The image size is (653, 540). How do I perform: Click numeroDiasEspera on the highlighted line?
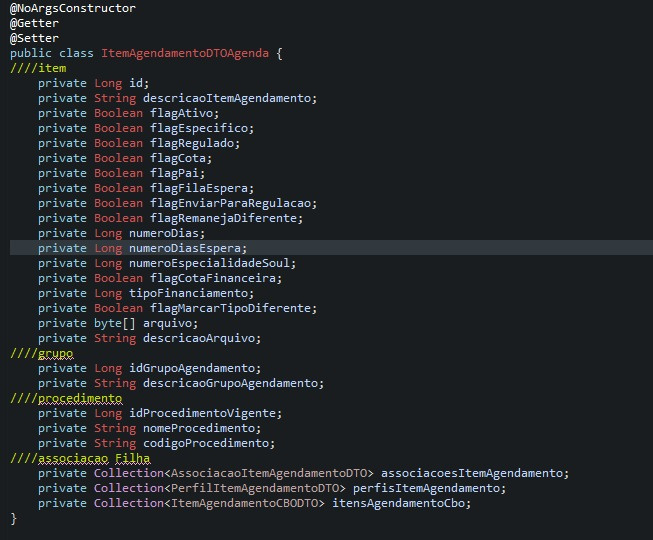click(x=185, y=248)
